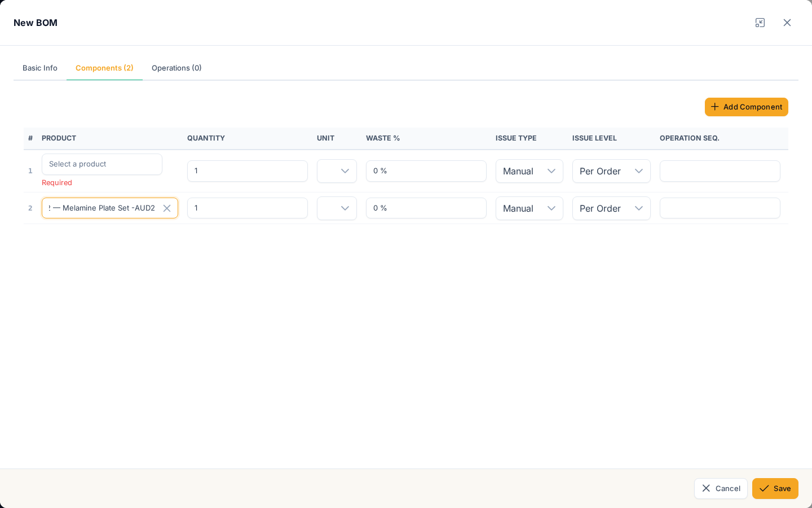812x508 pixels.
Task: Click the Operation Seq. field in row 1
Action: (720, 171)
